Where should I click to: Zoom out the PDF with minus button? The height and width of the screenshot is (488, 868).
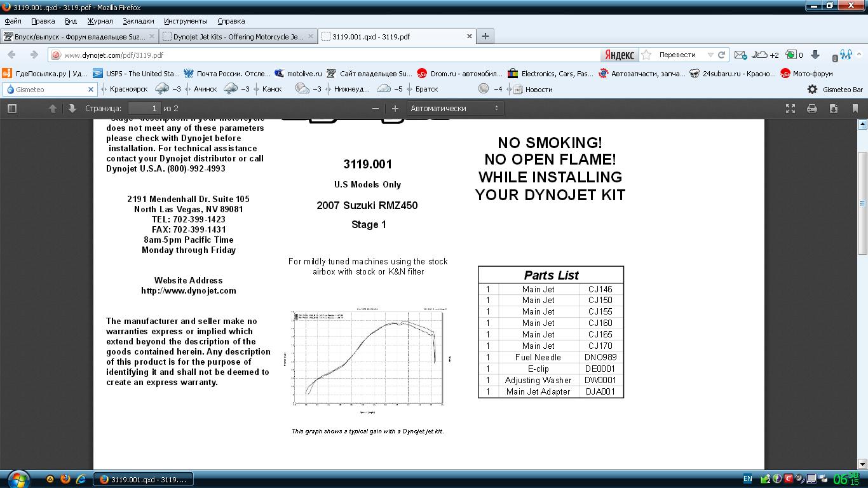point(376,109)
